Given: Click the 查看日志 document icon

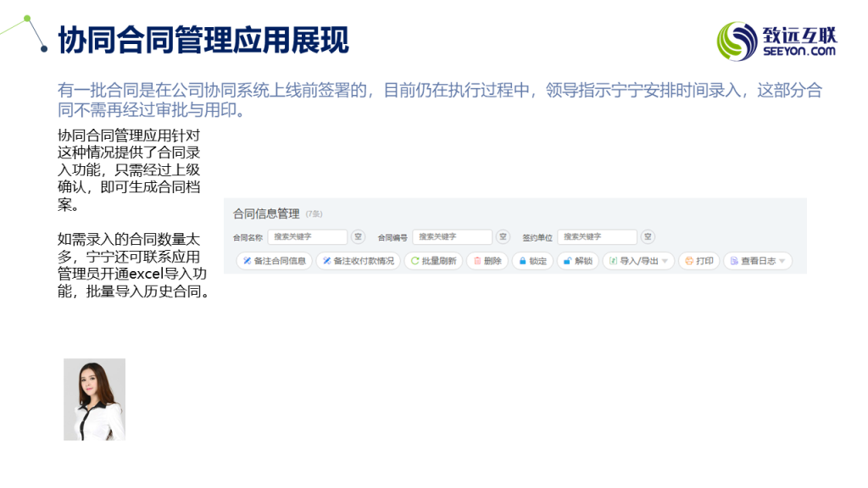Looking at the screenshot, I should pyautogui.click(x=734, y=261).
